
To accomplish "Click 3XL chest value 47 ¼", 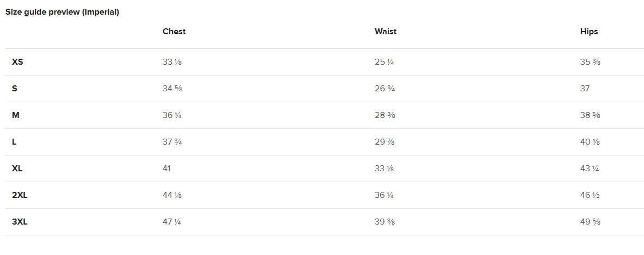I will point(172,222).
